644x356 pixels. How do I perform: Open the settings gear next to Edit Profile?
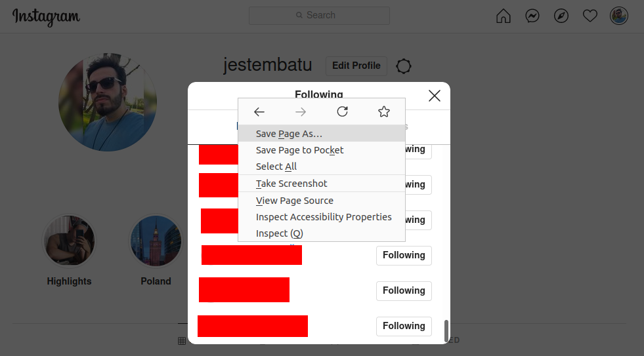[x=403, y=66]
